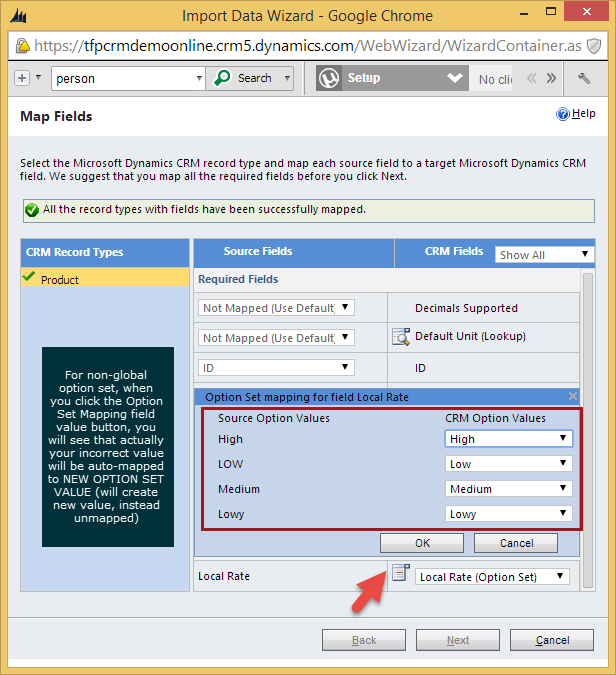The width and height of the screenshot is (616, 675).
Task: Click the Option Set mapping icon beside Local Rate
Action: pyautogui.click(x=401, y=573)
